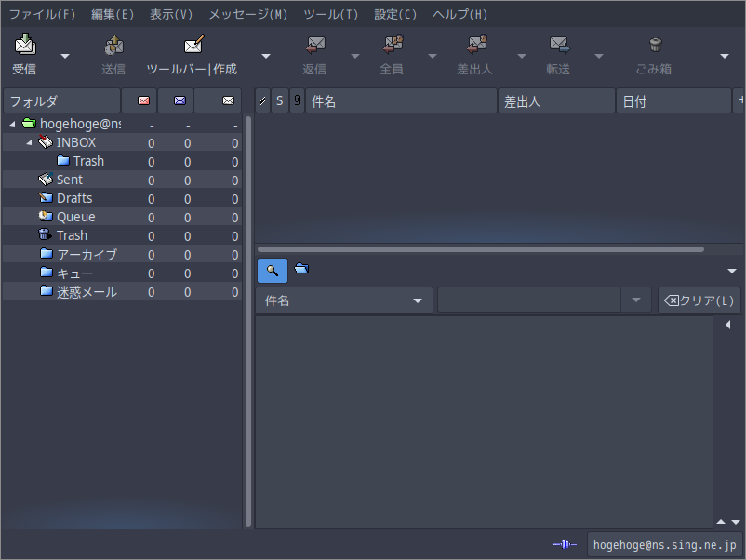Open the ヘルプ(H) menu

click(460, 14)
